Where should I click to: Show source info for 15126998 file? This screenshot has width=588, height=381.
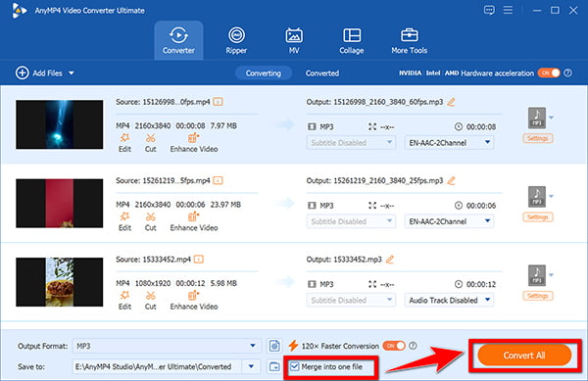pyautogui.click(x=218, y=102)
